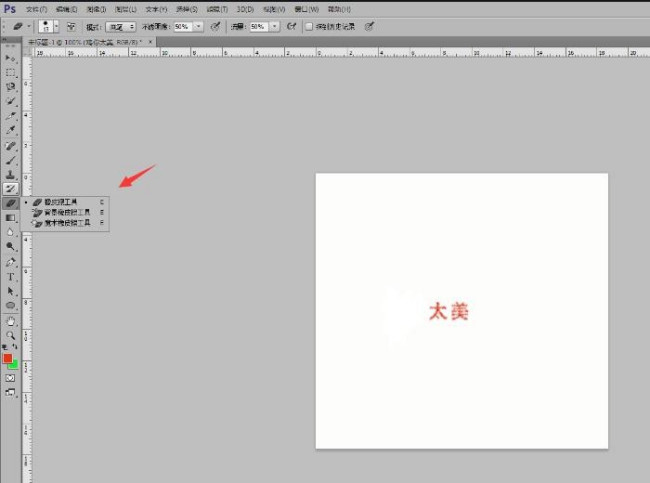
Task: Select the Move tool in the toolbox
Action: pos(11,58)
